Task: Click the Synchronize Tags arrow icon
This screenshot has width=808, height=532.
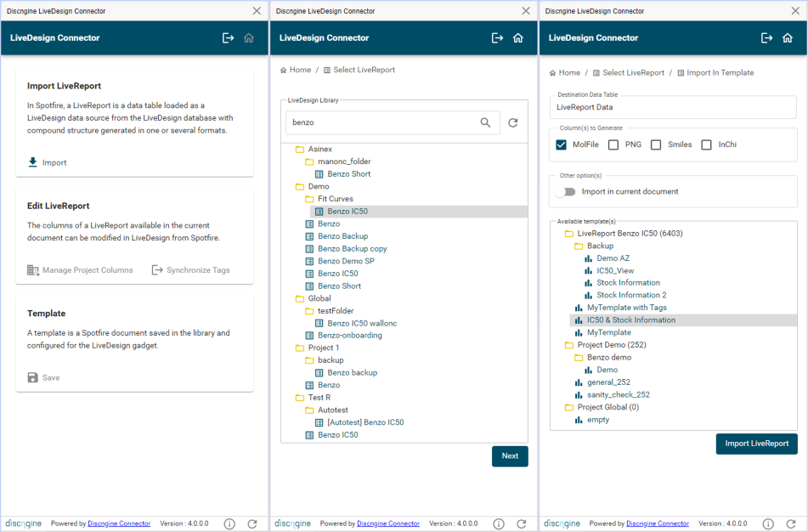Action: point(157,270)
